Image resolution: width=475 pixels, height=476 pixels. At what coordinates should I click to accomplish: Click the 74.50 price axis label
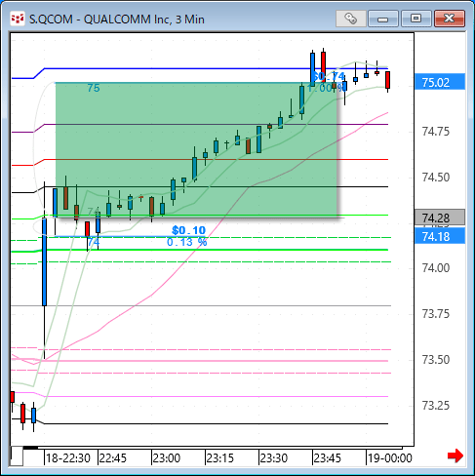(436, 178)
